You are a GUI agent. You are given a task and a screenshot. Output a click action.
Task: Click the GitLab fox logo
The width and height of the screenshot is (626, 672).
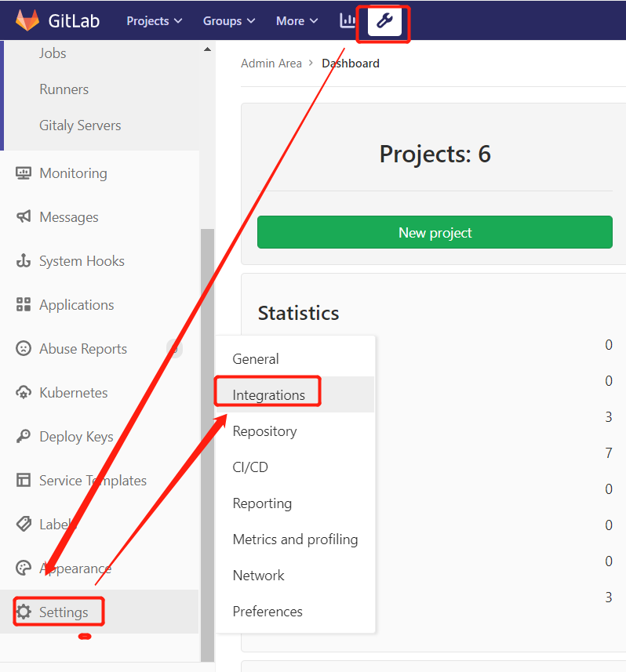[x=27, y=20]
